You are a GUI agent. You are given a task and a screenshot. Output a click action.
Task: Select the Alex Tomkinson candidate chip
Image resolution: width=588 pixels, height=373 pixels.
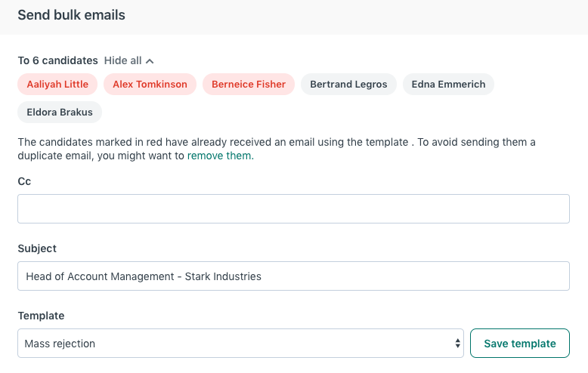(x=150, y=85)
